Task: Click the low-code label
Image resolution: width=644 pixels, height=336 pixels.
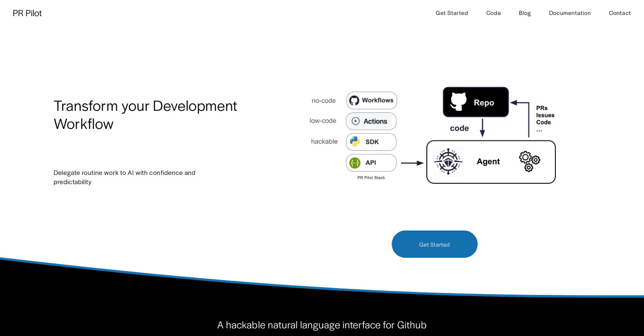Action: click(323, 121)
